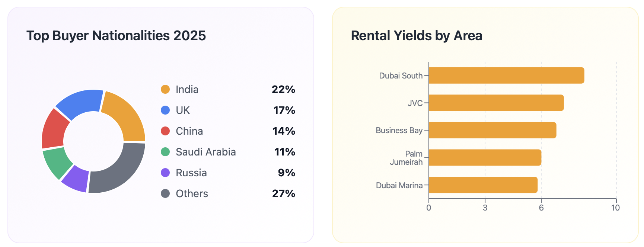
Task: Click the Russia purple legend dot
Action: click(165, 173)
